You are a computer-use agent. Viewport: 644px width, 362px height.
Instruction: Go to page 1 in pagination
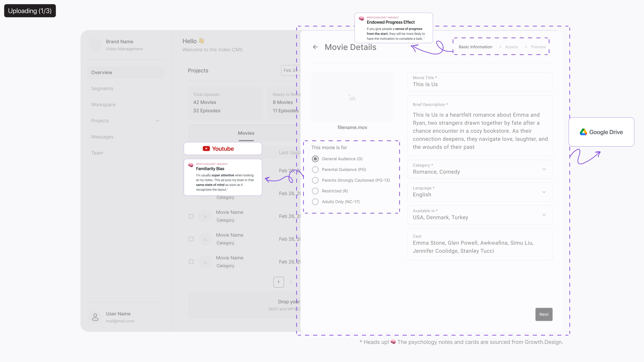(x=278, y=282)
